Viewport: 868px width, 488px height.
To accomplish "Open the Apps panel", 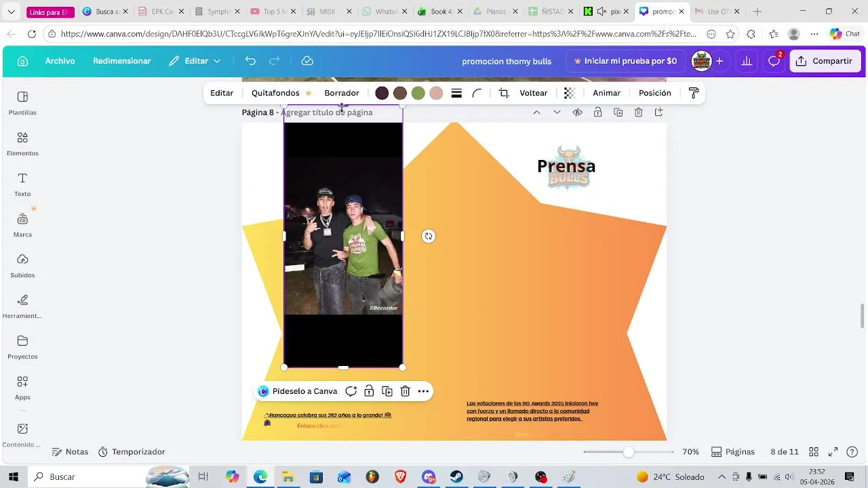I will tap(22, 388).
